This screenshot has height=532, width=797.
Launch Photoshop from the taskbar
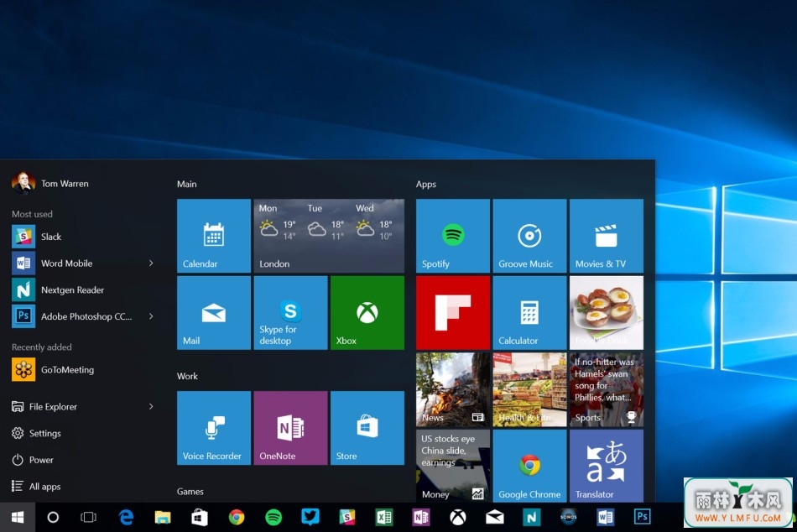point(642,517)
